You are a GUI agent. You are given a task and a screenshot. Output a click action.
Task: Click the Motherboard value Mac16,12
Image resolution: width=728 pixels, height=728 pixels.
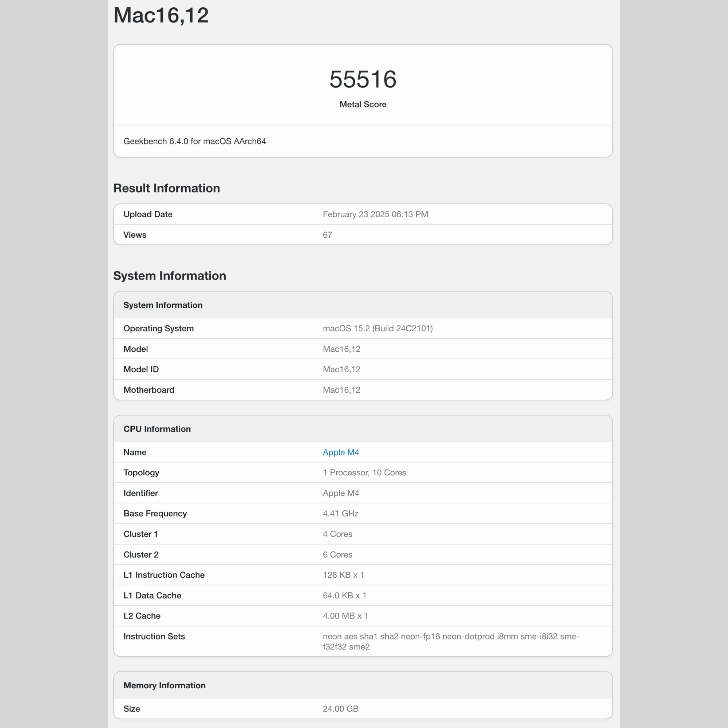coord(341,390)
